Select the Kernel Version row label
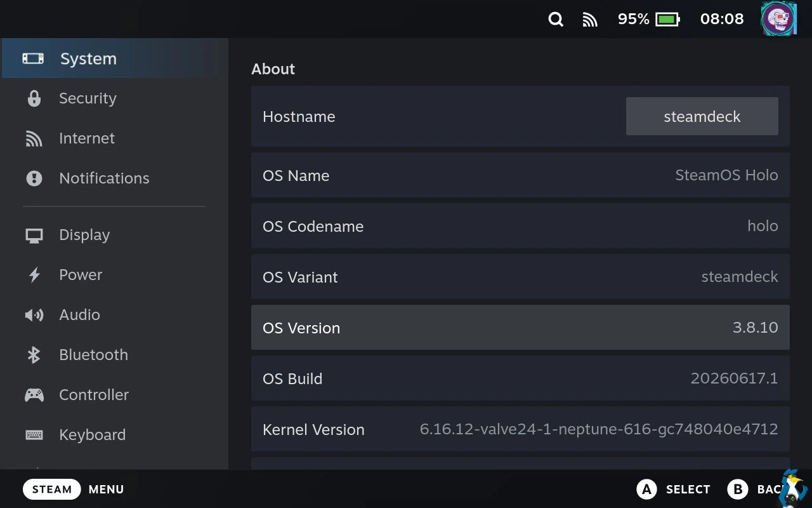Viewport: 812px width, 508px height. (313, 430)
